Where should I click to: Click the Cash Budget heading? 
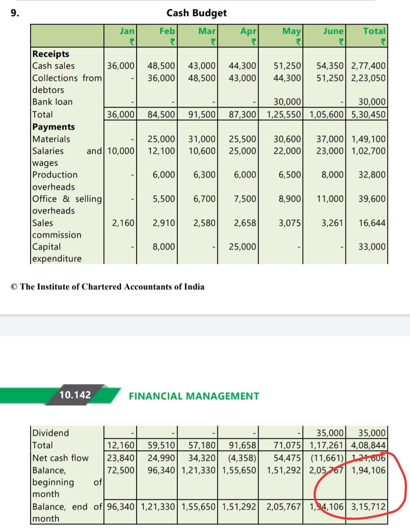[196, 13]
